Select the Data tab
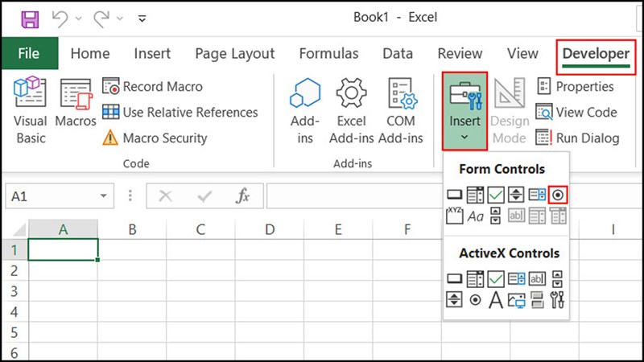This screenshot has height=362, width=644. (x=398, y=53)
